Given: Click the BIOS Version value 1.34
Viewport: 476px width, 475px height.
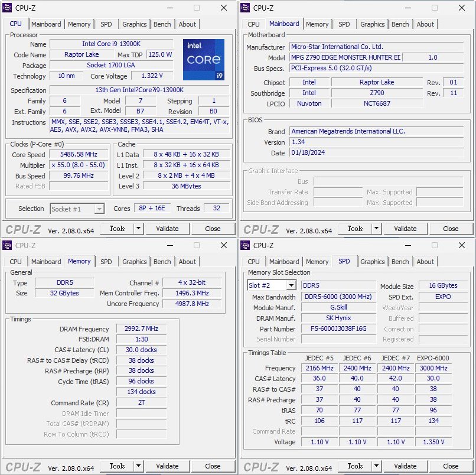Looking at the screenshot, I should coord(376,142).
